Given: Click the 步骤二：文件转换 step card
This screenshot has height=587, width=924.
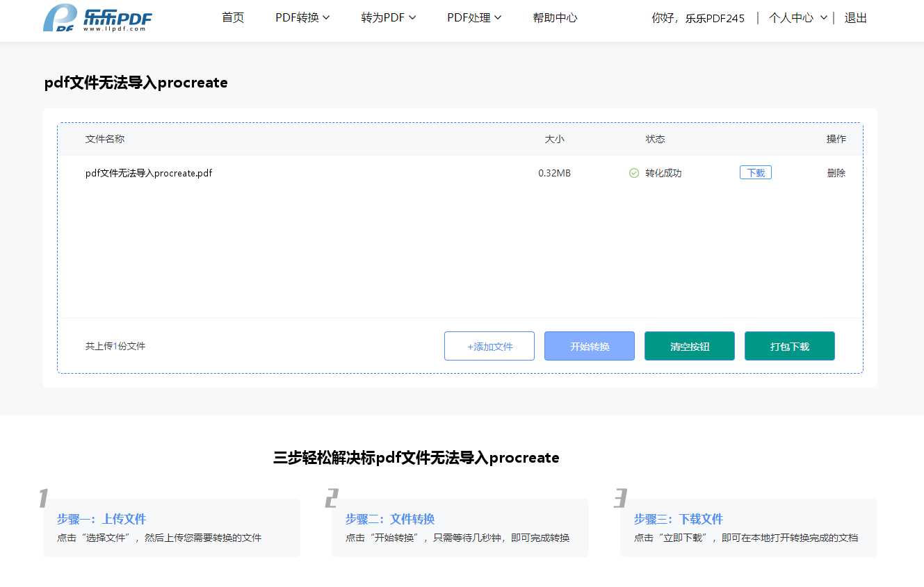Looking at the screenshot, I should (460, 528).
